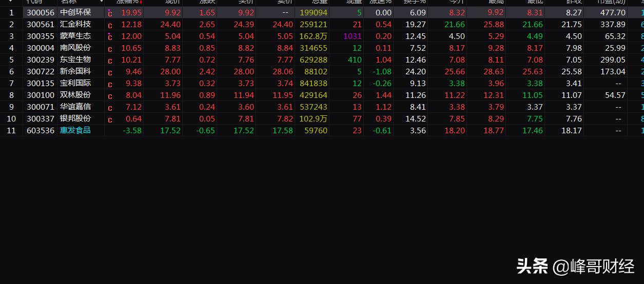The height and width of the screenshot is (284, 644).
Task: Click the volume value 629288
Action: (314, 59)
